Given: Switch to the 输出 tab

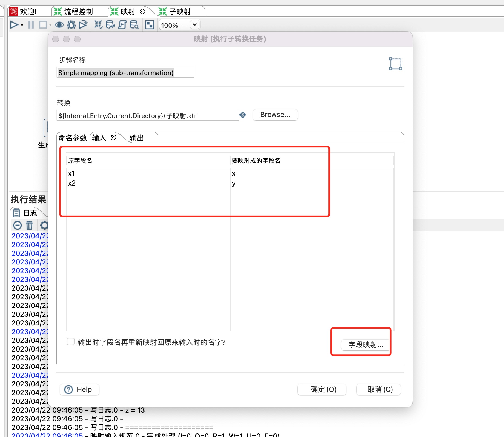Looking at the screenshot, I should (137, 138).
